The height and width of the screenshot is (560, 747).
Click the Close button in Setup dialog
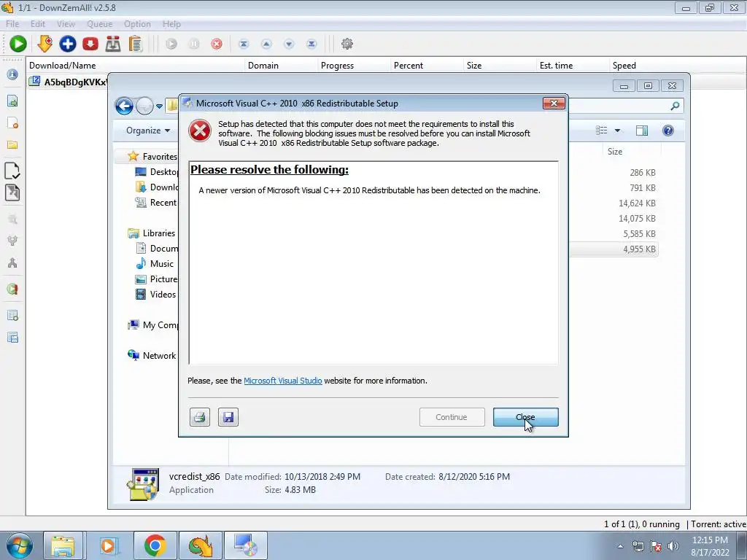525,417
